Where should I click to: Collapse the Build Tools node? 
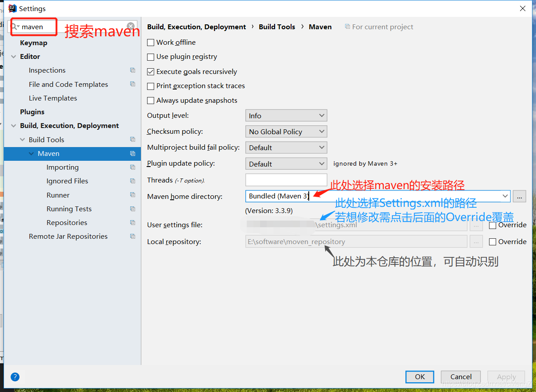pyautogui.click(x=22, y=140)
